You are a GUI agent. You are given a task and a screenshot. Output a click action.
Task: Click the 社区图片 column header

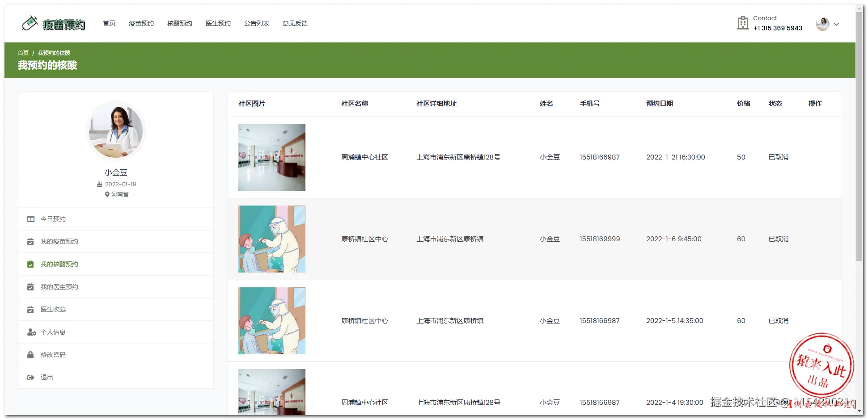coord(252,104)
